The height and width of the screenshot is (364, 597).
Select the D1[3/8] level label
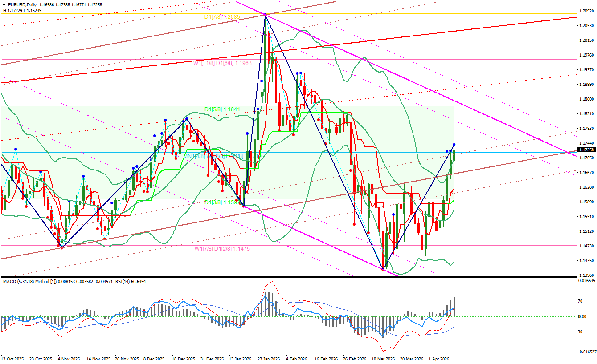point(221,202)
